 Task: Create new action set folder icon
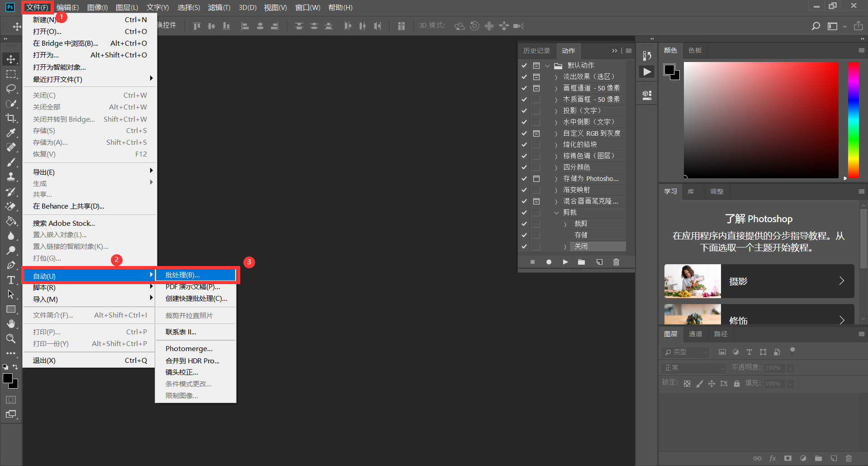coord(582,262)
